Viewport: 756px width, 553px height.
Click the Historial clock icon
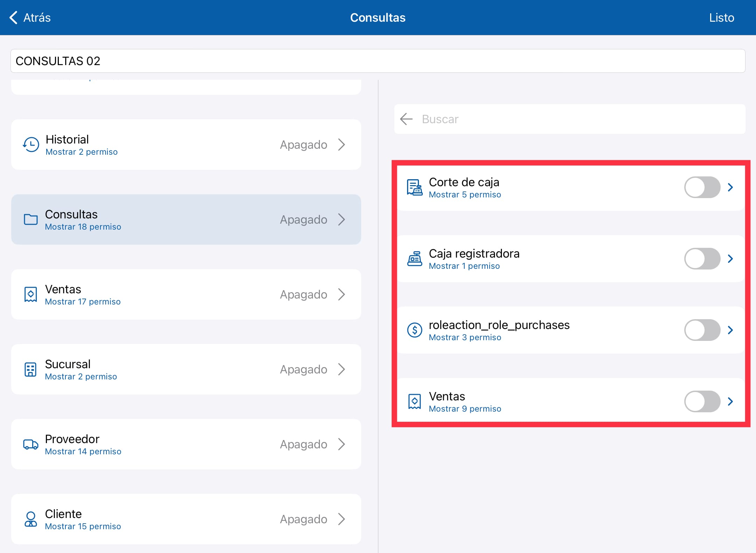click(31, 145)
